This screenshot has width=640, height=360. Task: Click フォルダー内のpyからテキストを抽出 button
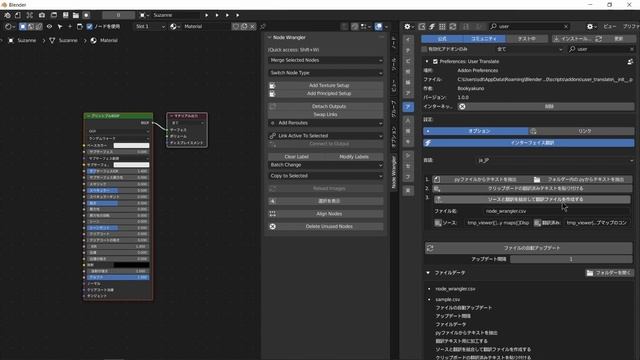point(582,180)
